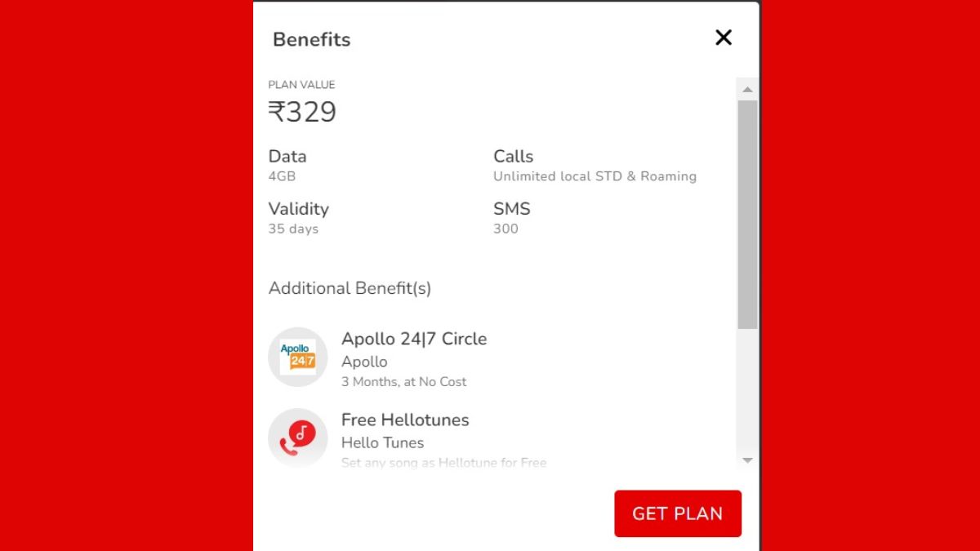Image resolution: width=980 pixels, height=551 pixels.
Task: Click the ₹329 plan value amount
Action: pyautogui.click(x=302, y=112)
